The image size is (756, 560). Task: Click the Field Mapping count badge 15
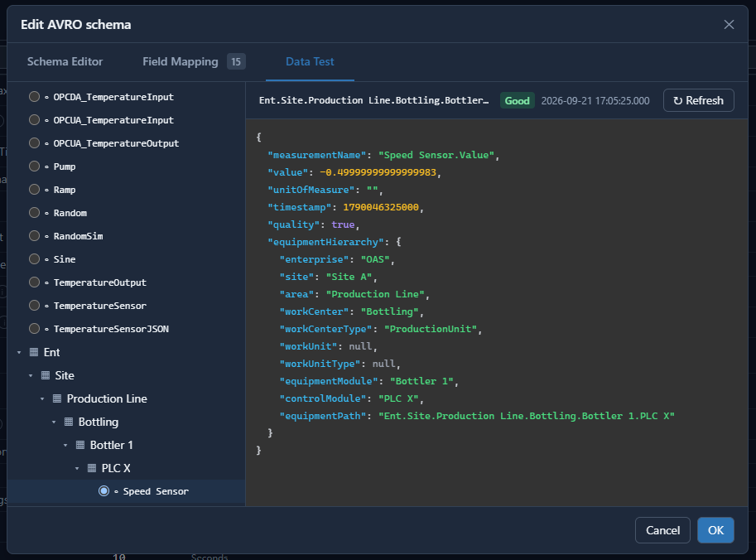236,62
